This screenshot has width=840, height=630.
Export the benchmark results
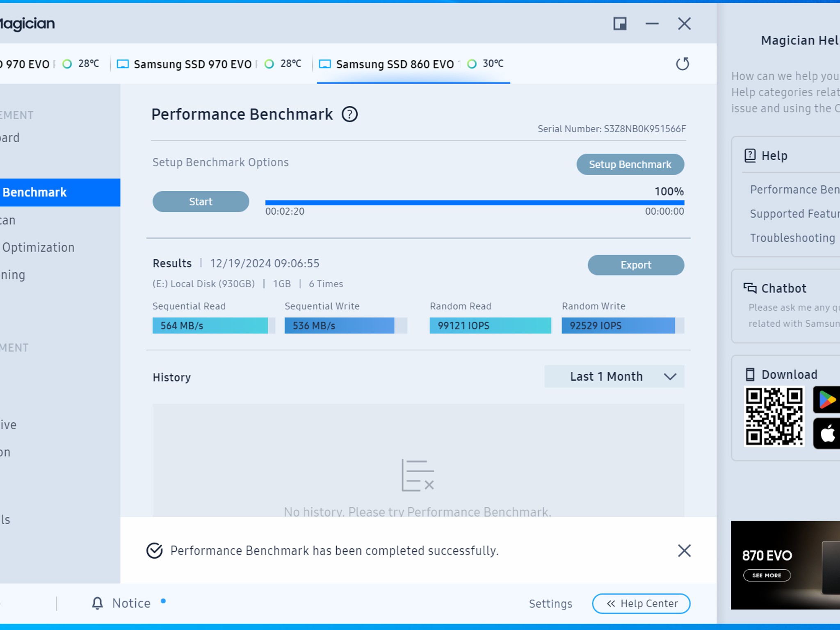(x=636, y=265)
